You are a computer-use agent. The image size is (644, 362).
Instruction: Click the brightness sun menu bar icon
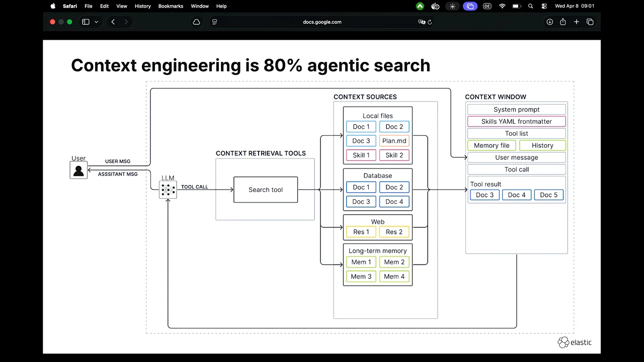(453, 6)
